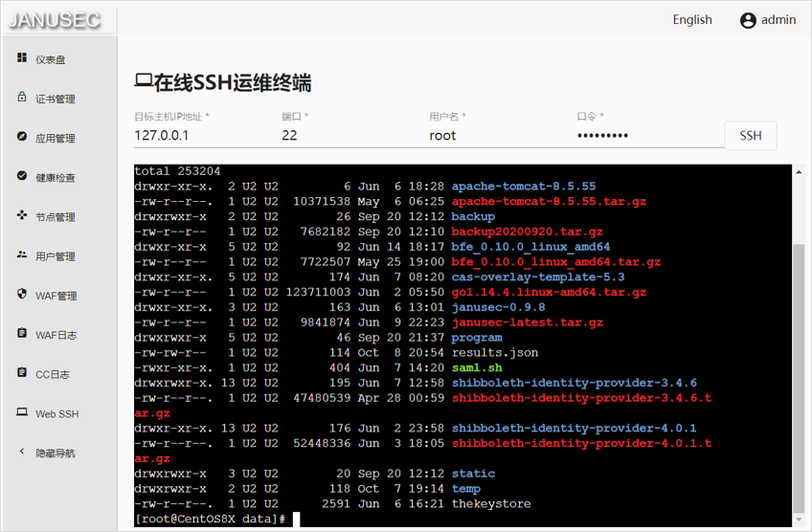Click the dashboard icon in the sidebar
The image size is (812, 532).
pos(22,58)
